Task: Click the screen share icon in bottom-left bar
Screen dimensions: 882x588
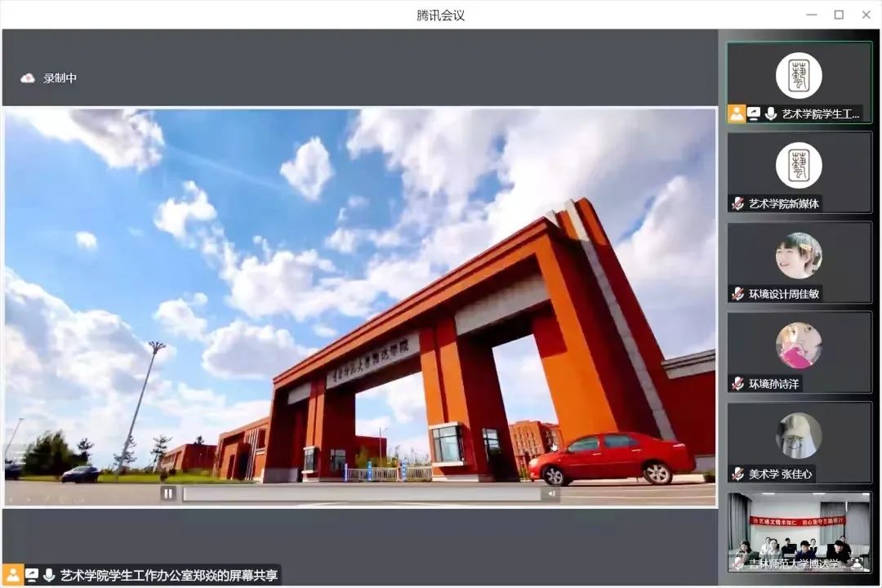Action: [32, 575]
